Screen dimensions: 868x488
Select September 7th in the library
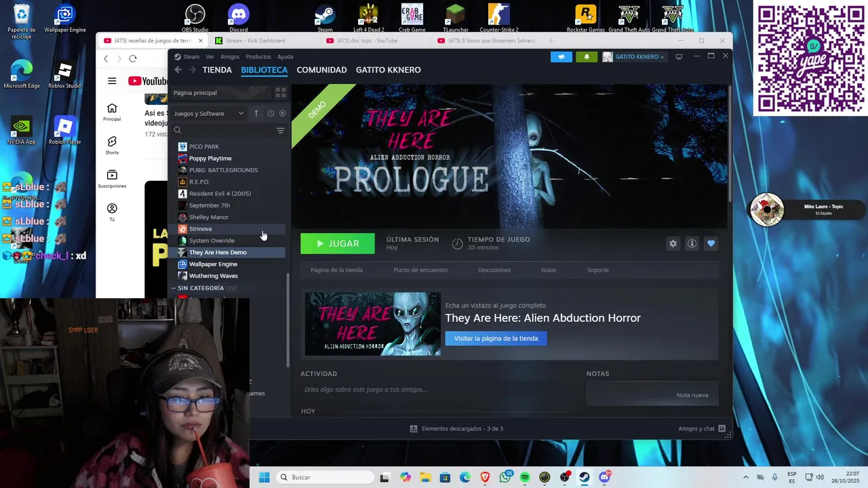click(229, 205)
